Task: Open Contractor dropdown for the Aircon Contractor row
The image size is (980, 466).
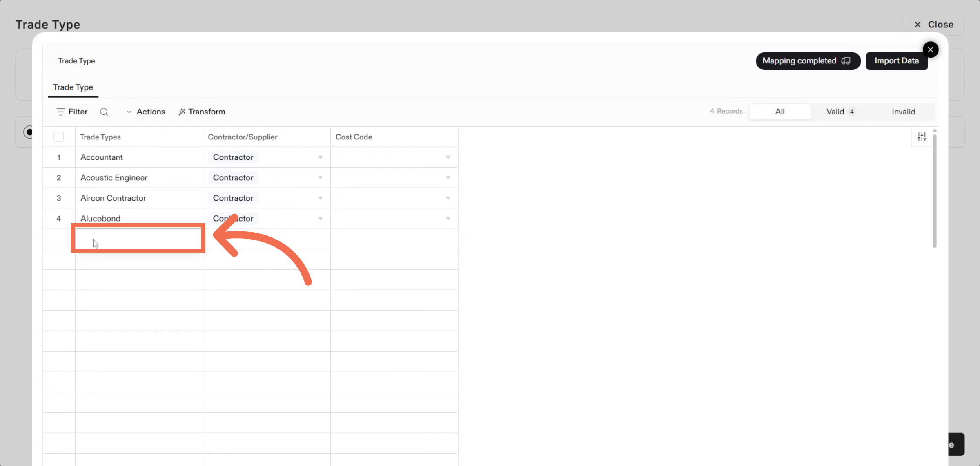Action: point(320,198)
